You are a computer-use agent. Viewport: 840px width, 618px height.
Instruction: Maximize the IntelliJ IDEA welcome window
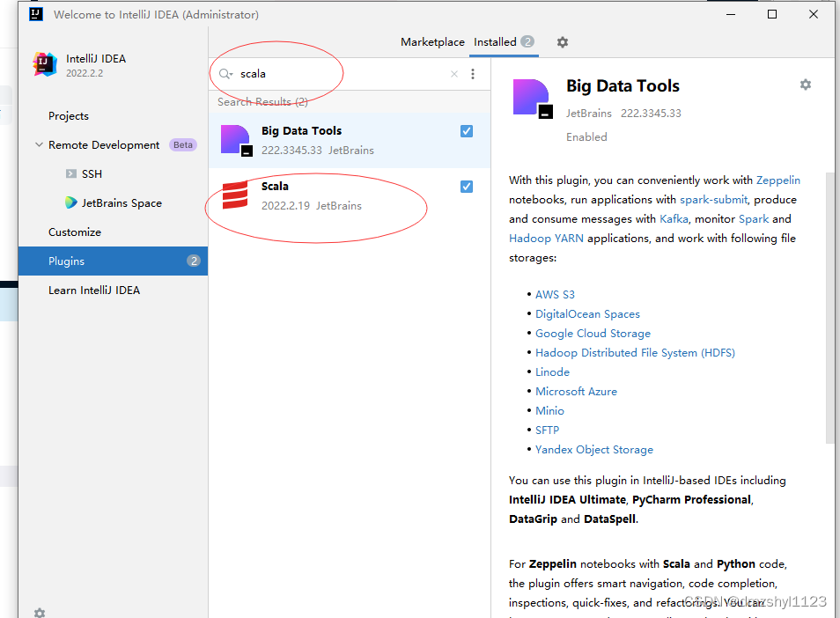(x=772, y=14)
